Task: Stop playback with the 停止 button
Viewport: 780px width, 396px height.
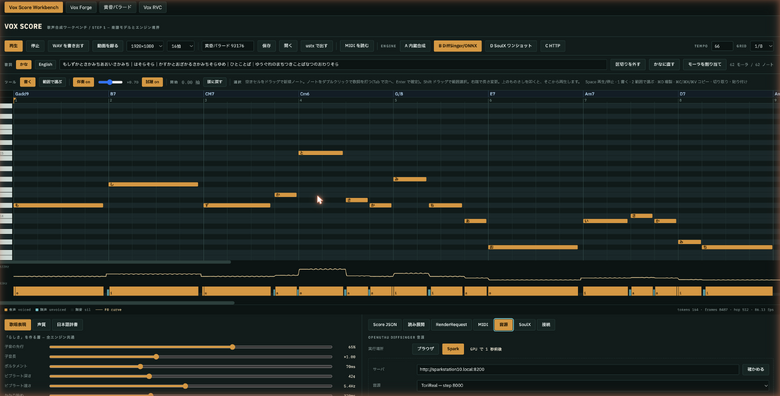Action: (x=35, y=46)
